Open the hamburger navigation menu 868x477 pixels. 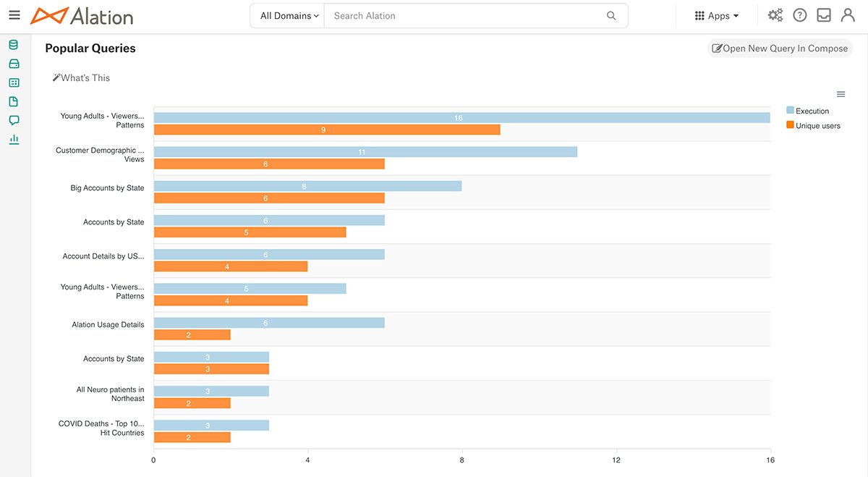(x=14, y=15)
